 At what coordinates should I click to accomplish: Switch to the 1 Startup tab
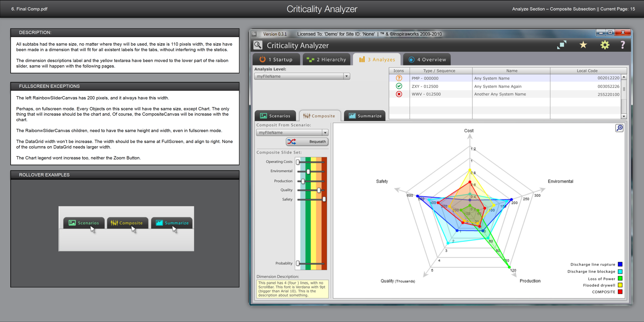tap(276, 60)
